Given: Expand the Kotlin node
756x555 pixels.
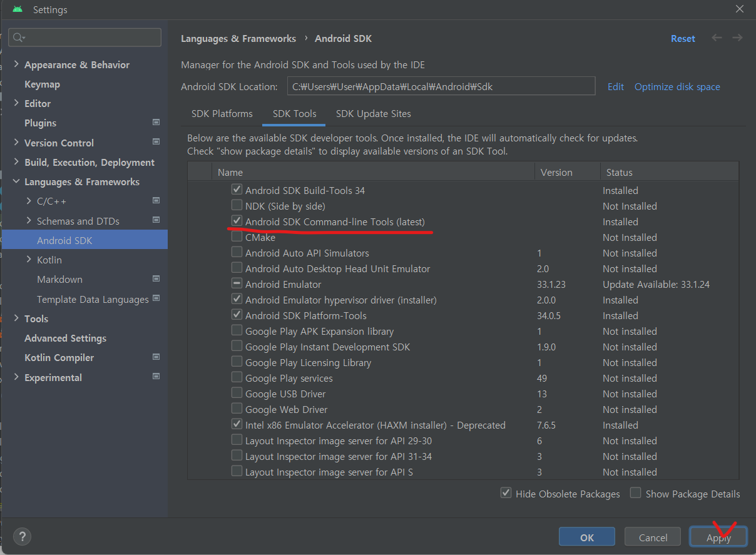Looking at the screenshot, I should pyautogui.click(x=29, y=260).
